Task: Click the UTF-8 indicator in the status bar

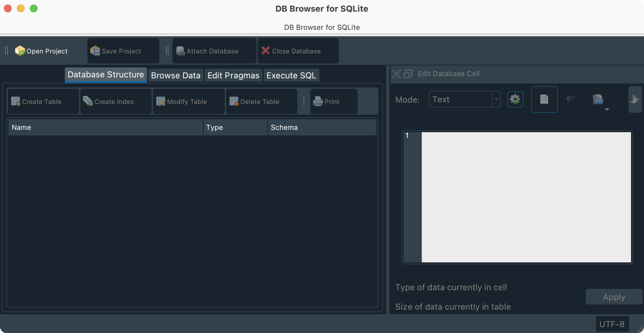Action: [x=613, y=324]
